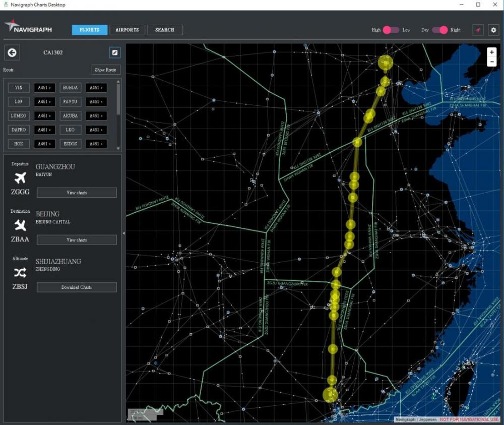Open A461 airway after DAPRO
504x425 pixels.
pos(44,130)
